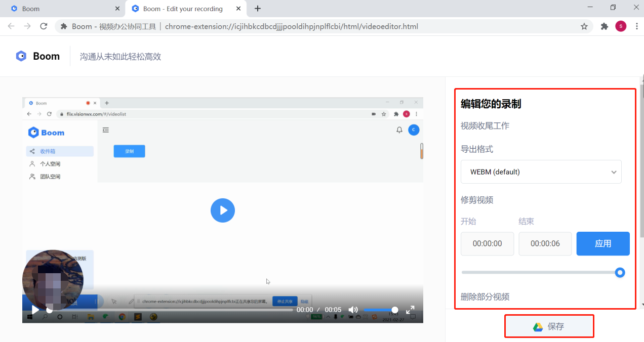Viewport: 644px width, 342px height.
Task: Go forward in browser history
Action: point(27,26)
